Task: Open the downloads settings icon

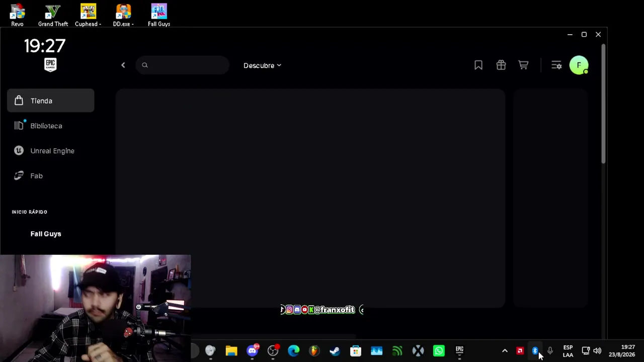Action: 556,65
